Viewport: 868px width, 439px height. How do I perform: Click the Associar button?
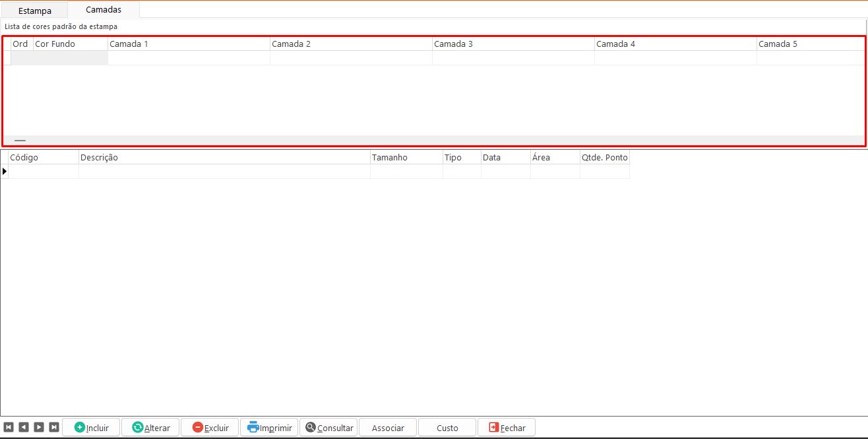click(x=388, y=427)
